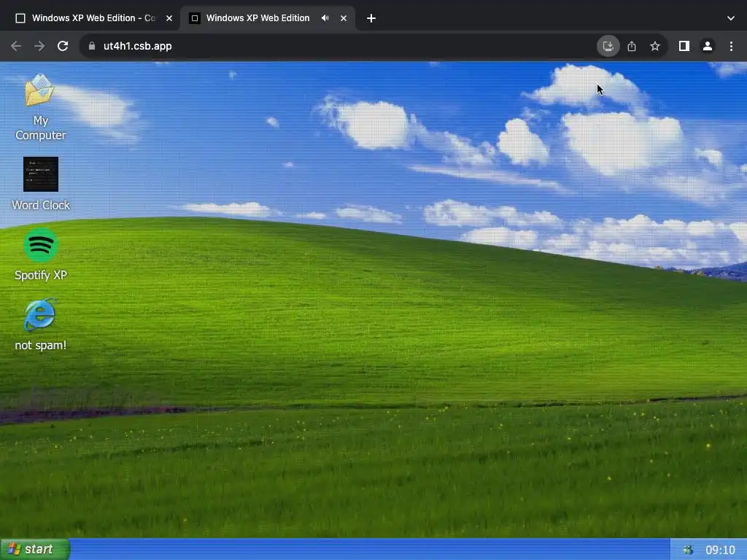Toggle the browser side panel
Viewport: 747px width, 560px height.
[x=684, y=46]
